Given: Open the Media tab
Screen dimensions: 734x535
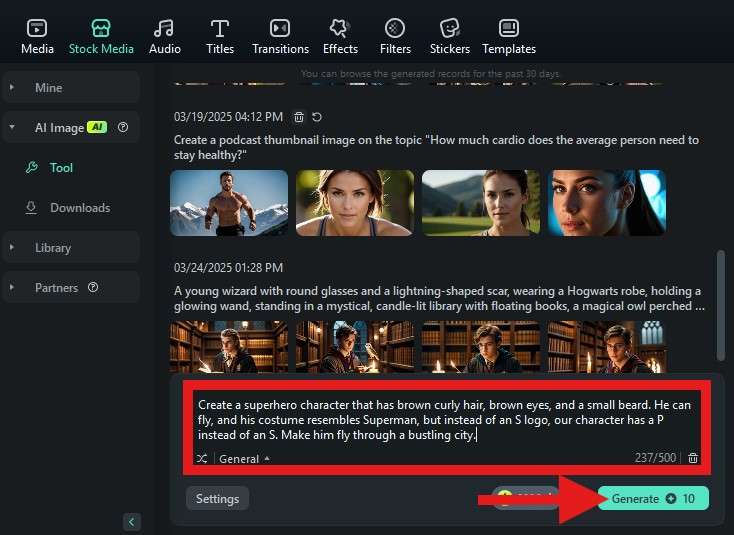Looking at the screenshot, I should pyautogui.click(x=37, y=37).
